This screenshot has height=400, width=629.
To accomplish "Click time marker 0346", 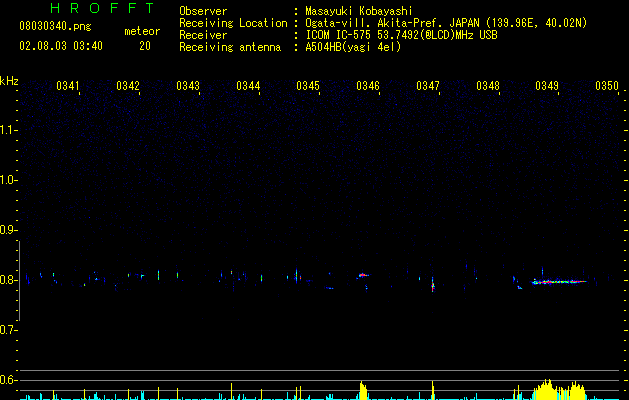I will click(x=368, y=86).
